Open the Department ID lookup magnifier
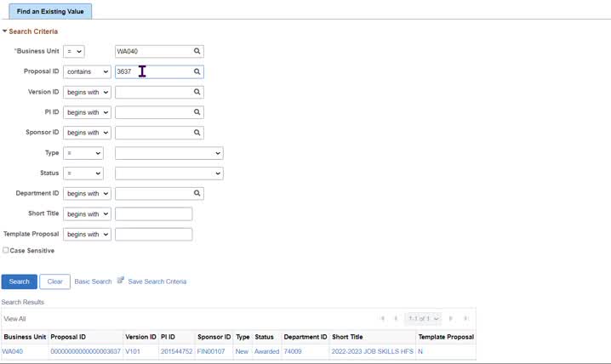The height and width of the screenshot is (364, 611). click(197, 193)
